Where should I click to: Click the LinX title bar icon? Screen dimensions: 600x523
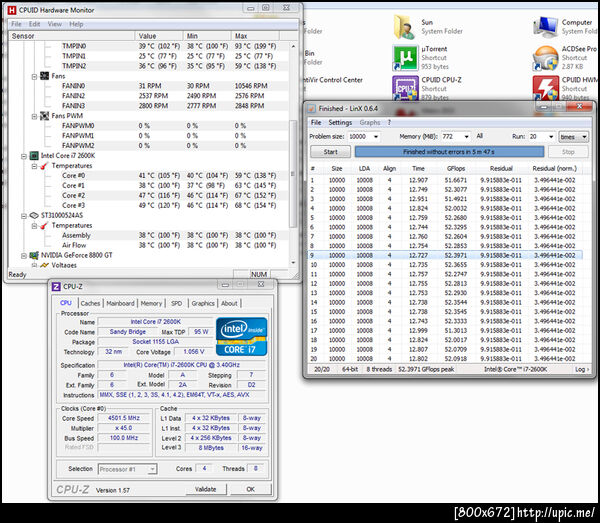pyautogui.click(x=312, y=109)
